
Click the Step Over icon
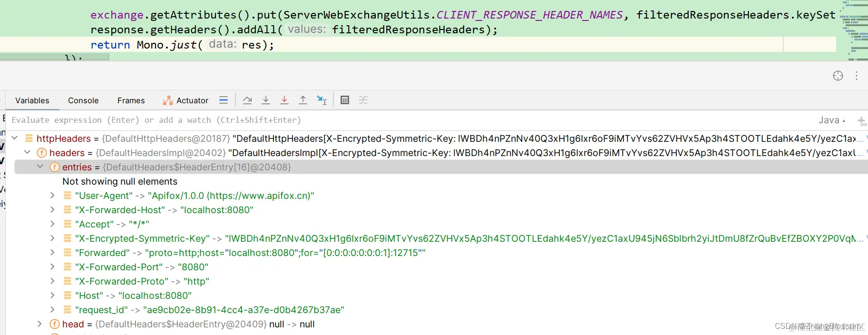coord(247,100)
